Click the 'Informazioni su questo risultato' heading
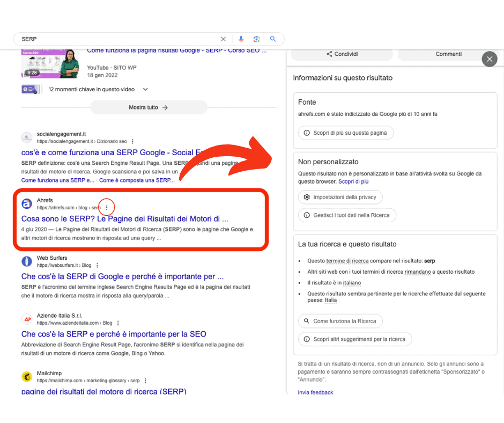The image size is (504, 423). coord(343,78)
